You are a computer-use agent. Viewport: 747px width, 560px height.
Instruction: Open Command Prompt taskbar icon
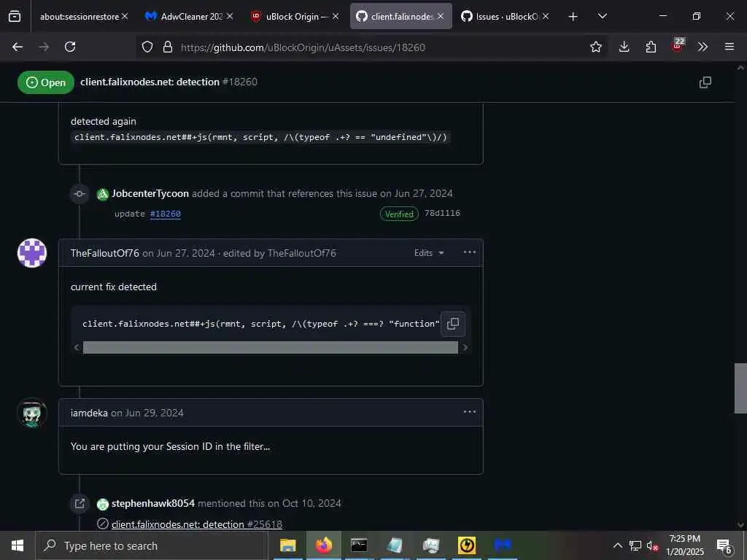tap(359, 545)
